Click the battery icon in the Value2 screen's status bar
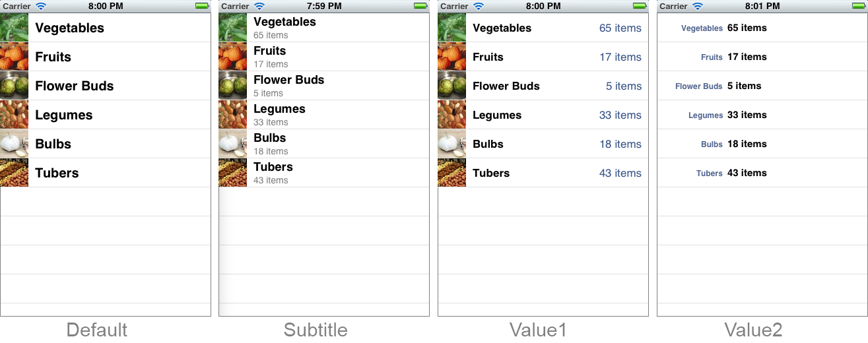 859,6
